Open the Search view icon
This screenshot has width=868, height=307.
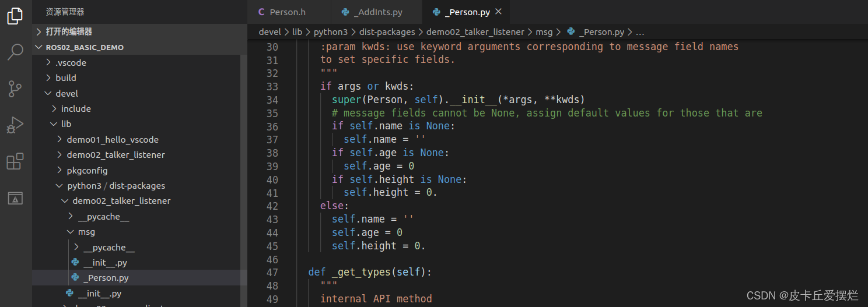[15, 52]
